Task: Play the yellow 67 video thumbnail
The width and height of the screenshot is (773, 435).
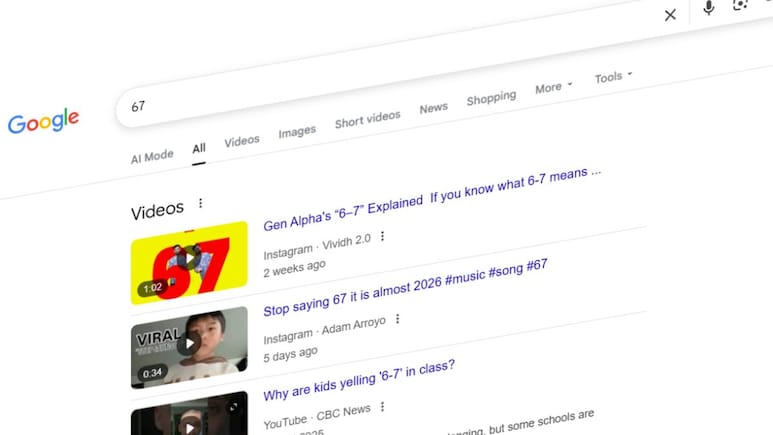Action: [x=189, y=261]
